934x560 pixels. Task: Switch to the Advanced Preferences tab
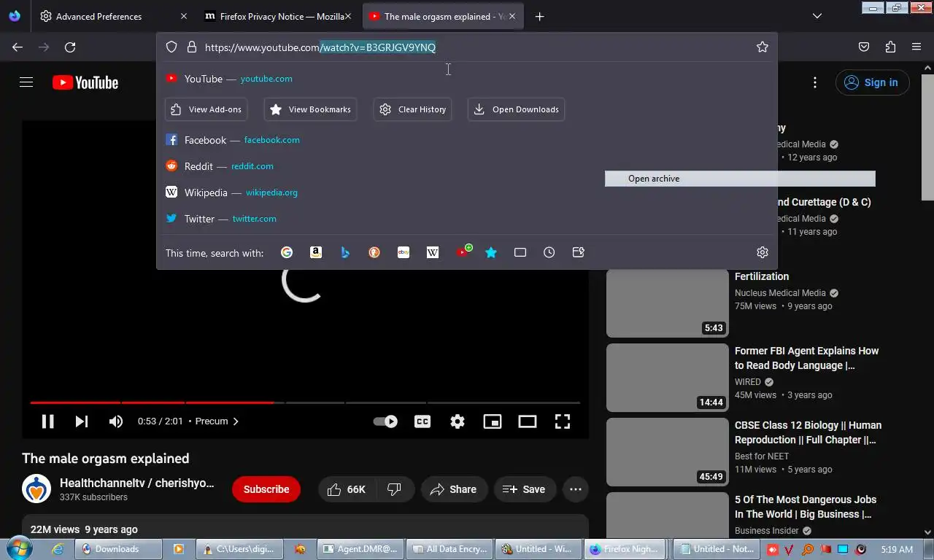click(x=113, y=16)
